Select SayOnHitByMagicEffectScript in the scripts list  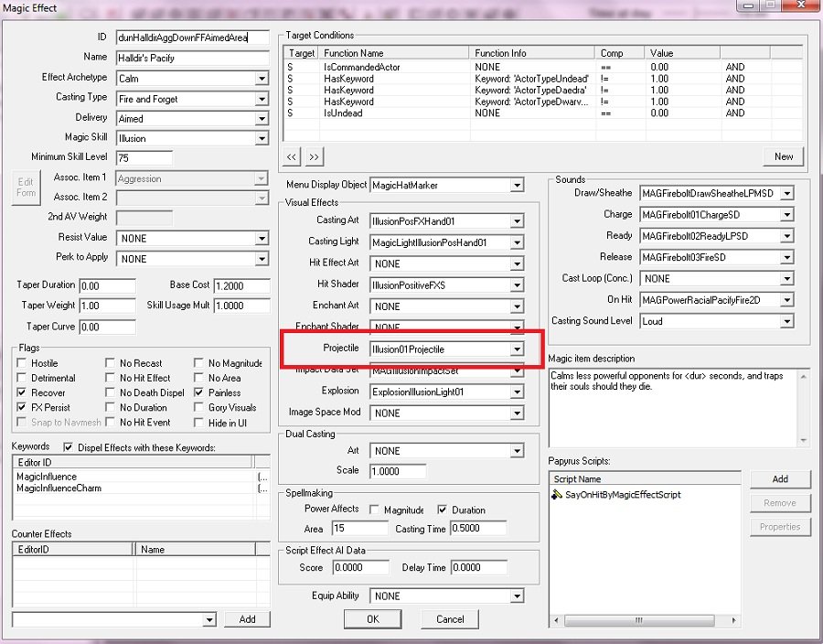click(x=623, y=494)
